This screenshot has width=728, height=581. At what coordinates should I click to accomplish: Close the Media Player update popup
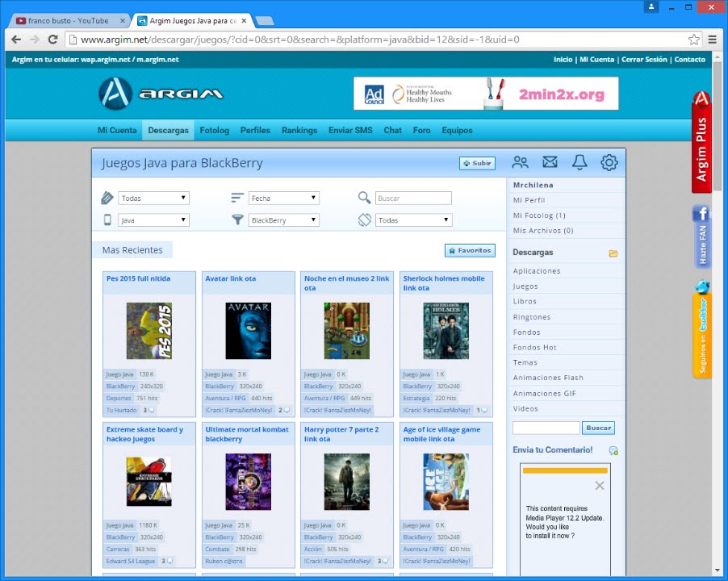point(600,486)
